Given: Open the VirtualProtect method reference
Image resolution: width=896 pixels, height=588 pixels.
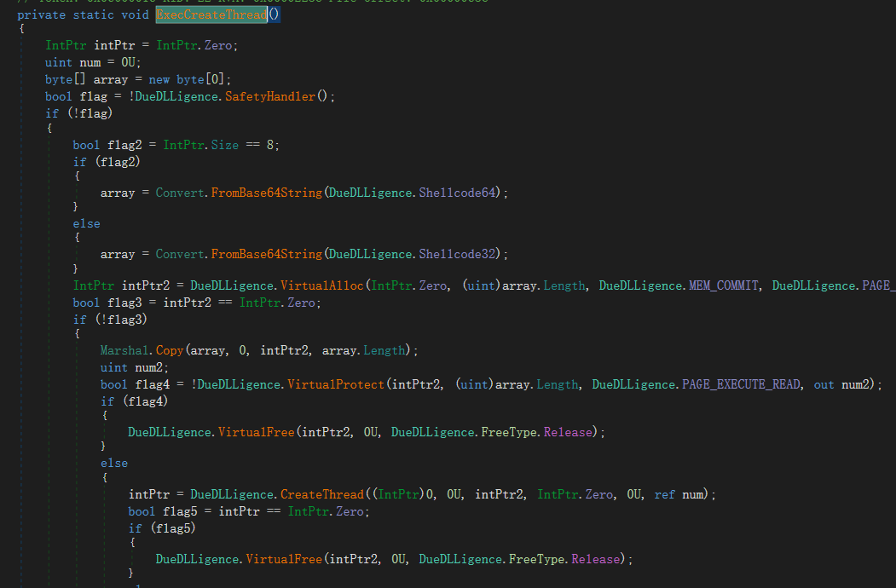Looking at the screenshot, I should (336, 384).
